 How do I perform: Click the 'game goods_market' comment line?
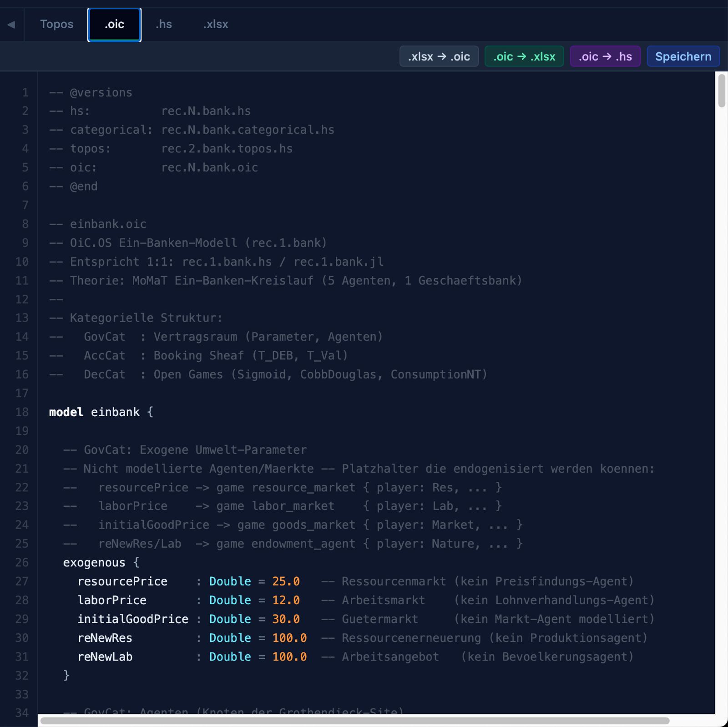coord(293,525)
